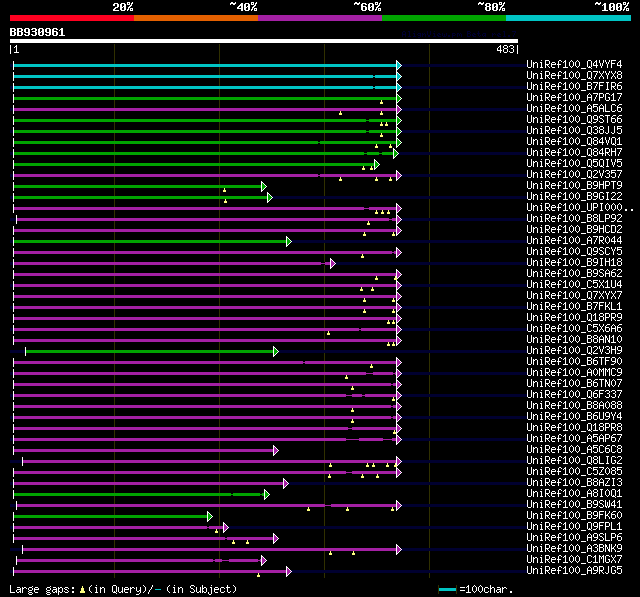Click the truncated UniRef100_UPI000.. hit label

(580, 208)
